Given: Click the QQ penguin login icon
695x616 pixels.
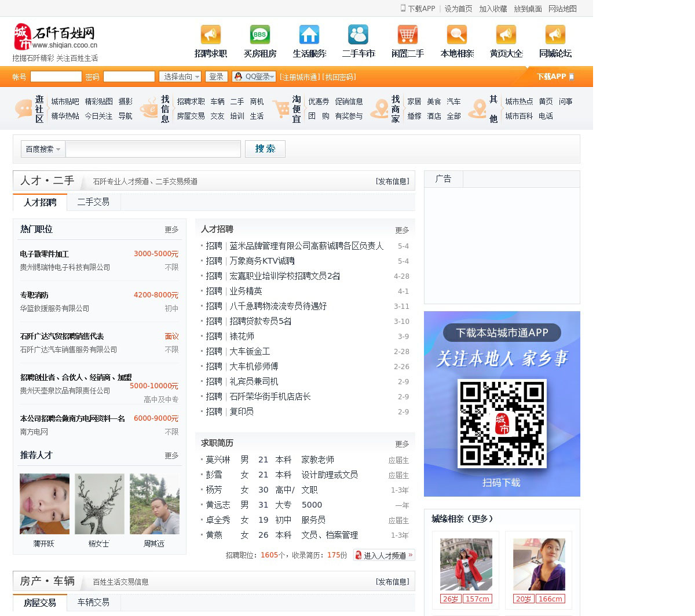Looking at the screenshot, I should pos(238,76).
